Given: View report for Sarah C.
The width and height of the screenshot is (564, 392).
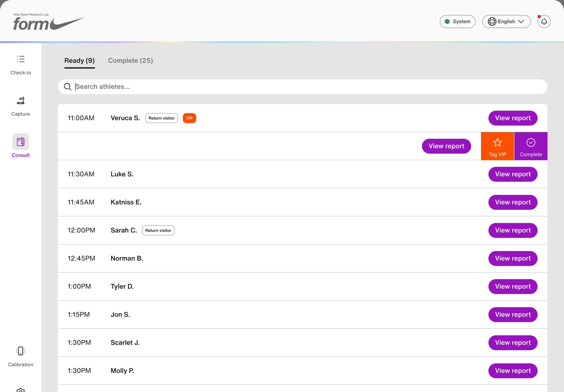Looking at the screenshot, I should point(513,230).
